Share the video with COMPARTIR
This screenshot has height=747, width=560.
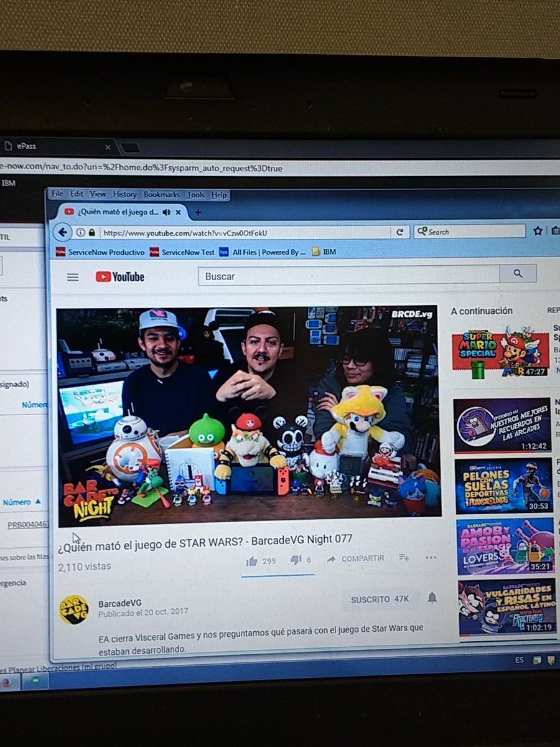[x=356, y=559]
